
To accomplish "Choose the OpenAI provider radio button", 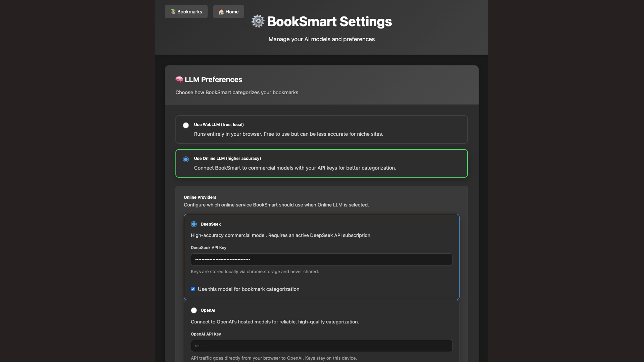I will coord(194,310).
